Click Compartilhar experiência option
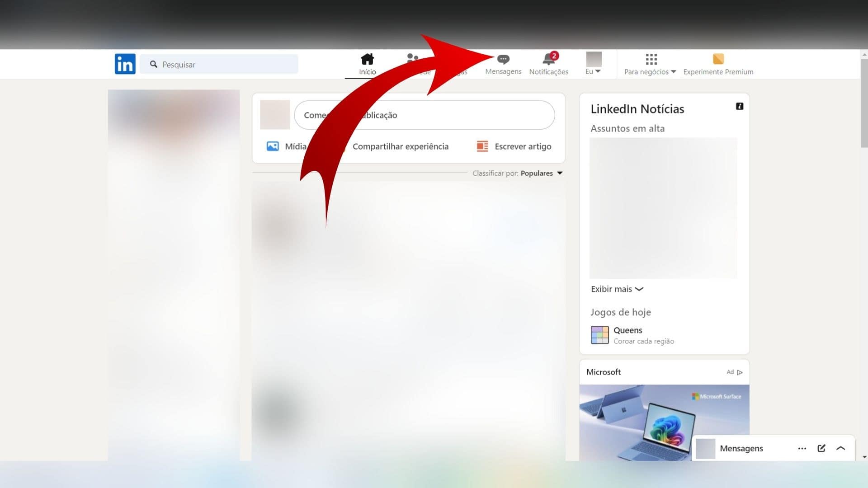 click(x=400, y=146)
